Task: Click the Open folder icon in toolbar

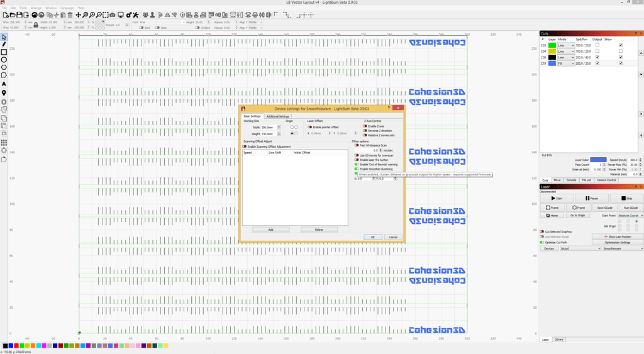Action: coord(13,15)
